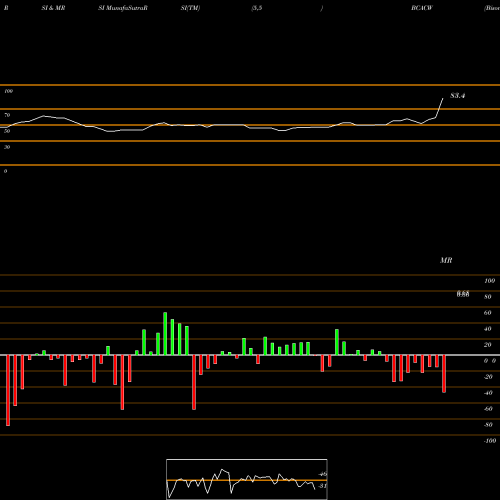The width and height of the screenshot is (500, 500).
Task: Click the 'SI & MR' header label
Action: click(53, 8)
